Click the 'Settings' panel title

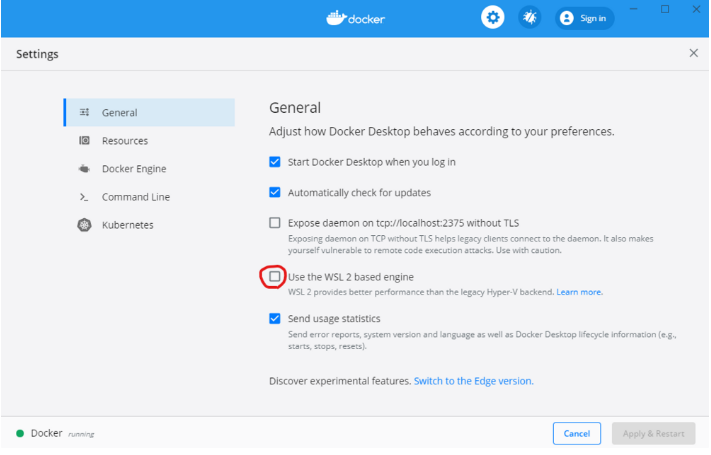(x=37, y=54)
